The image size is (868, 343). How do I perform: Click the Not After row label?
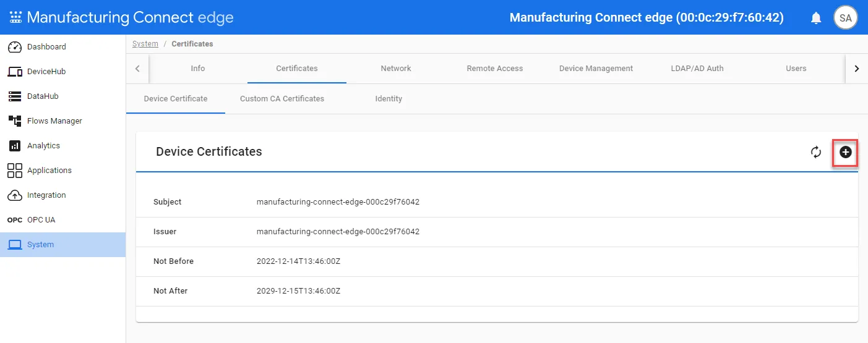click(x=171, y=291)
